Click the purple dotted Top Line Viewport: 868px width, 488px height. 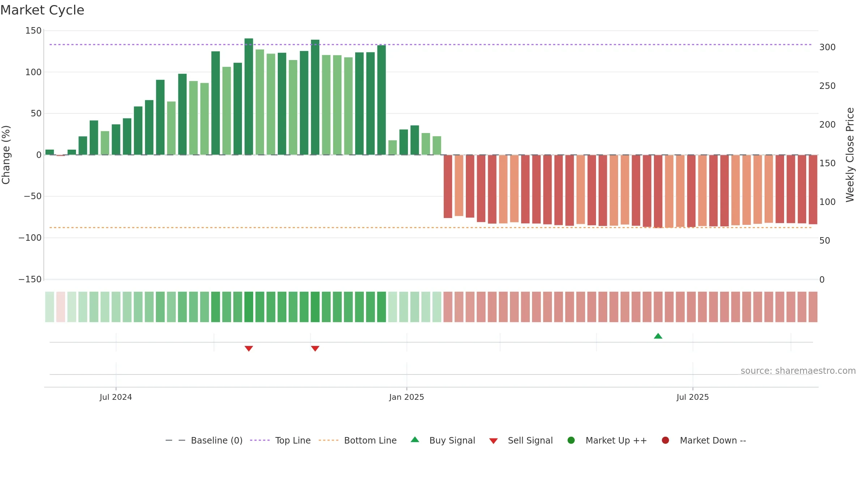(430, 44)
